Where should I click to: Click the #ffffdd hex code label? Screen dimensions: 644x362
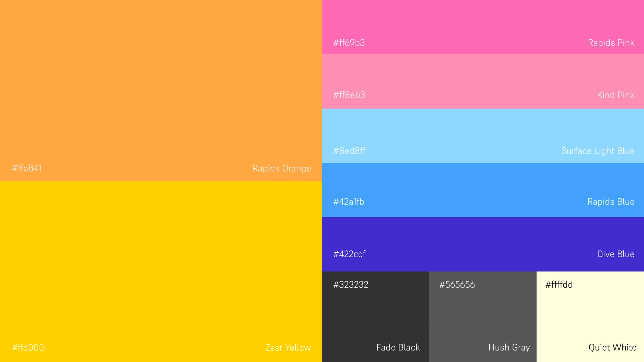point(559,285)
